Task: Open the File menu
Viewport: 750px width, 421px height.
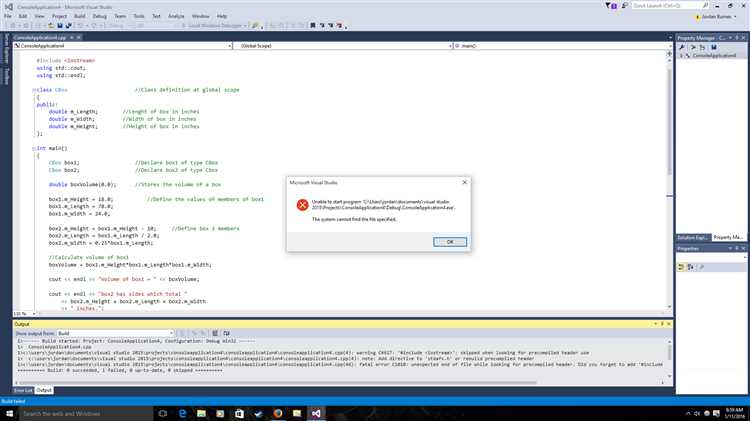Action: coord(8,16)
